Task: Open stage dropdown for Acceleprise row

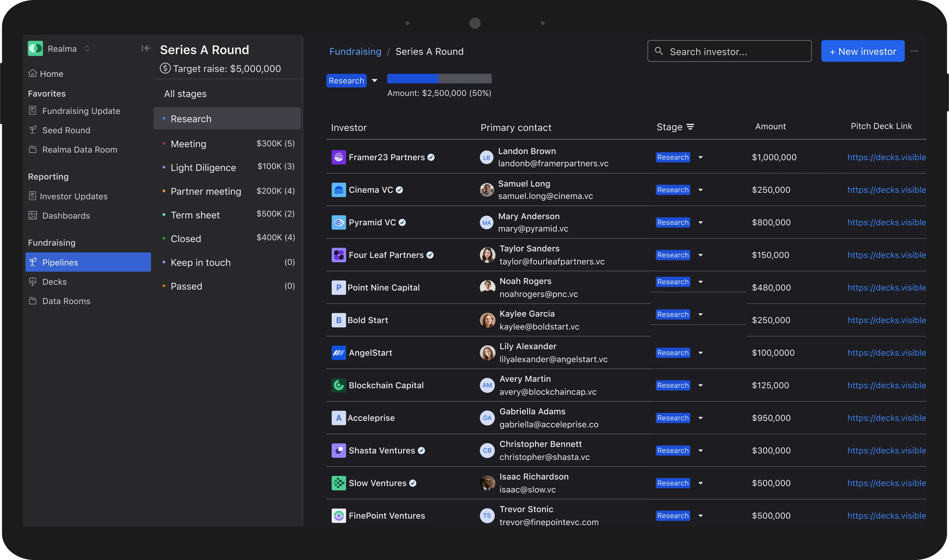Action: (x=700, y=418)
